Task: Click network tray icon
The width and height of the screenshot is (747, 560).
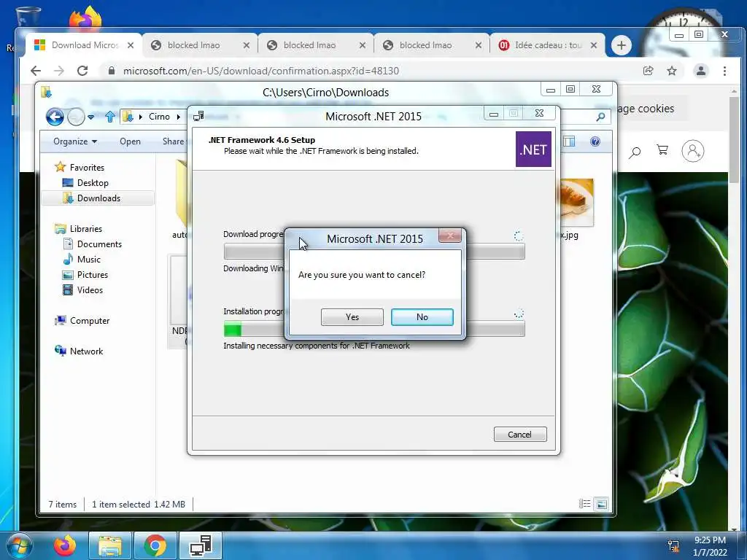Action: coord(673,545)
